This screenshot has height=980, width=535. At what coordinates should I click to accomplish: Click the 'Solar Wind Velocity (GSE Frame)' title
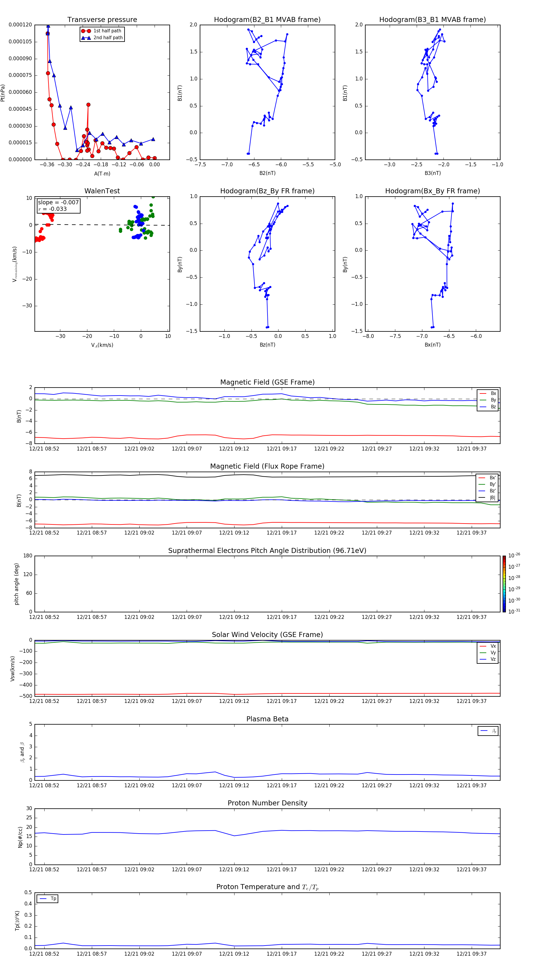[x=267, y=635]
